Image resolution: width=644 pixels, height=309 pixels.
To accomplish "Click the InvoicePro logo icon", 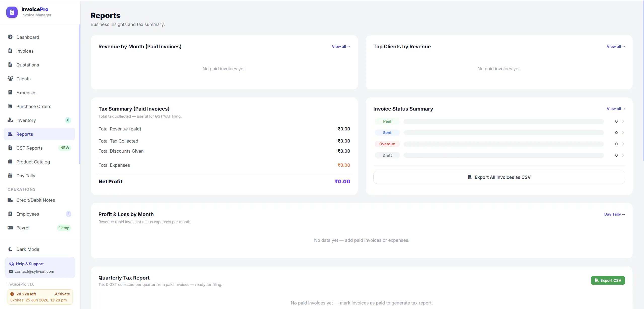I will coord(12,12).
